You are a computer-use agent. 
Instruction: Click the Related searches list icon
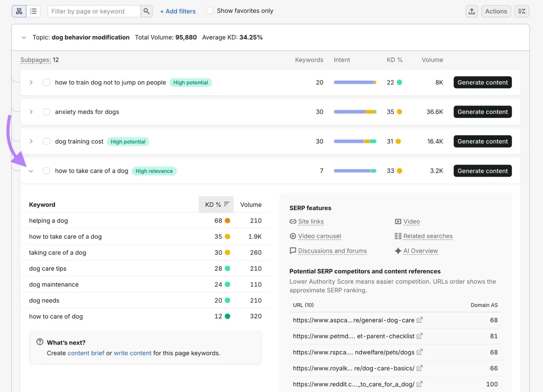pyautogui.click(x=398, y=236)
